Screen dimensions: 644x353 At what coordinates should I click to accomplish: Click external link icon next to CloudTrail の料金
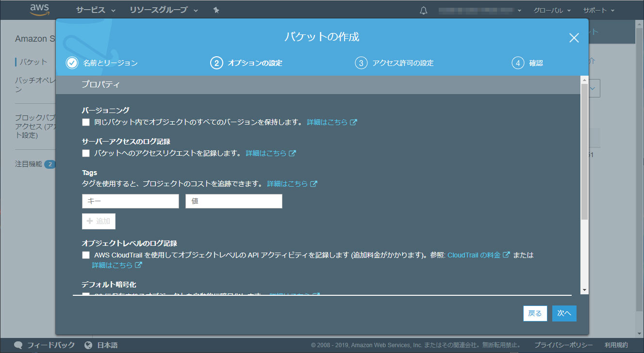click(x=506, y=255)
